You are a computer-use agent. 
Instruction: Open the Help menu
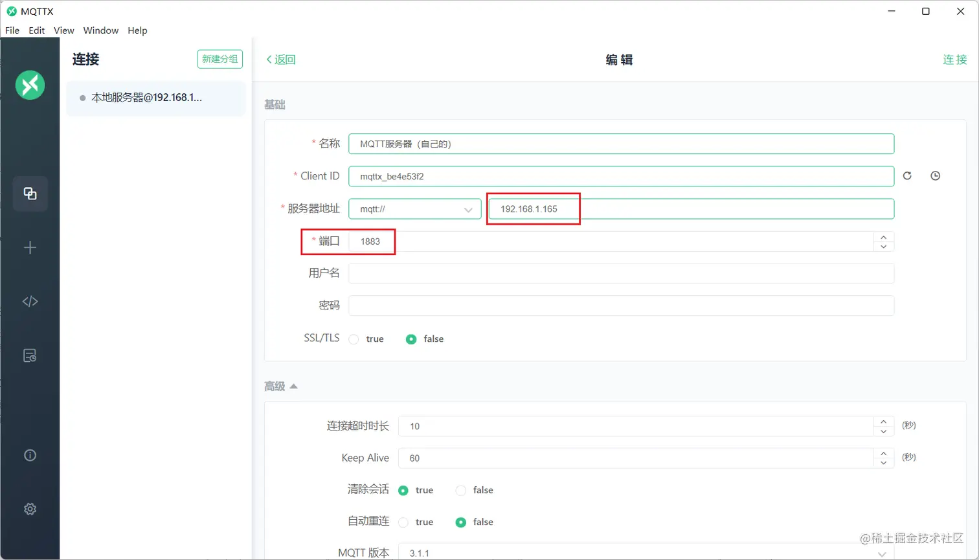click(137, 30)
